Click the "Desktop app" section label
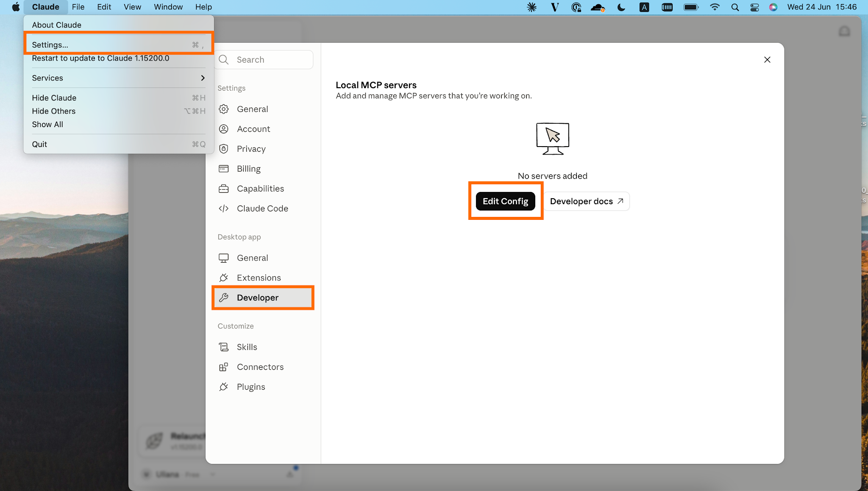868x491 pixels. (239, 237)
